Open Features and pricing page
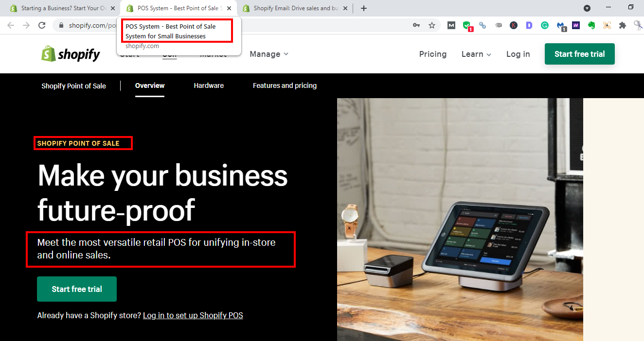 pos(285,85)
